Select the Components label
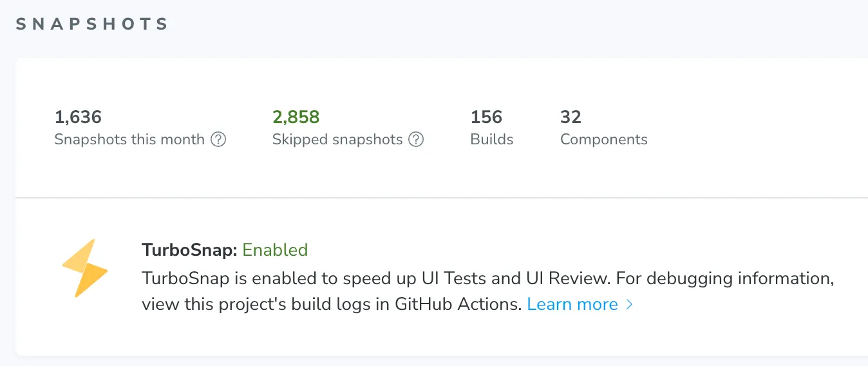Screen dimensions: 868x366 pos(604,139)
